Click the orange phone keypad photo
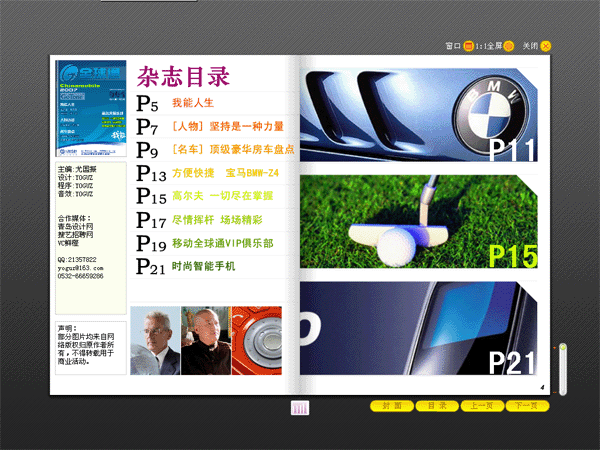Screen dimensions: 600x450 click(x=257, y=341)
